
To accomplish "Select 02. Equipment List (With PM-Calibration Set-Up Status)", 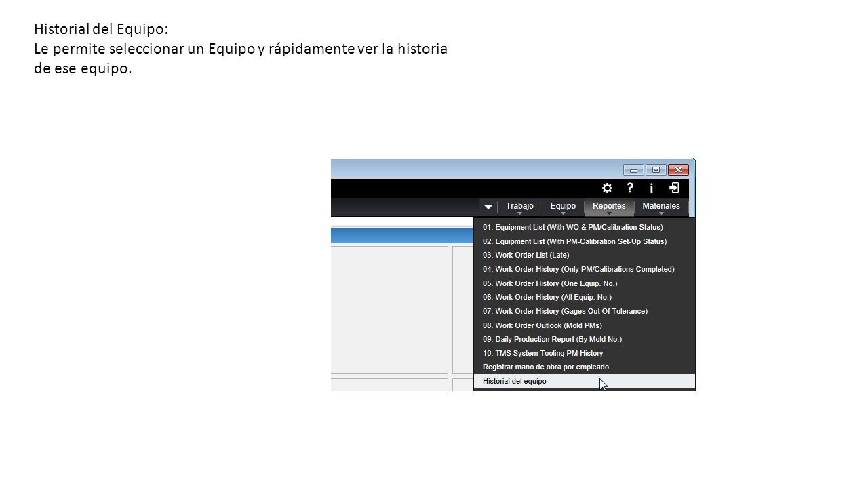I will coord(584,241).
